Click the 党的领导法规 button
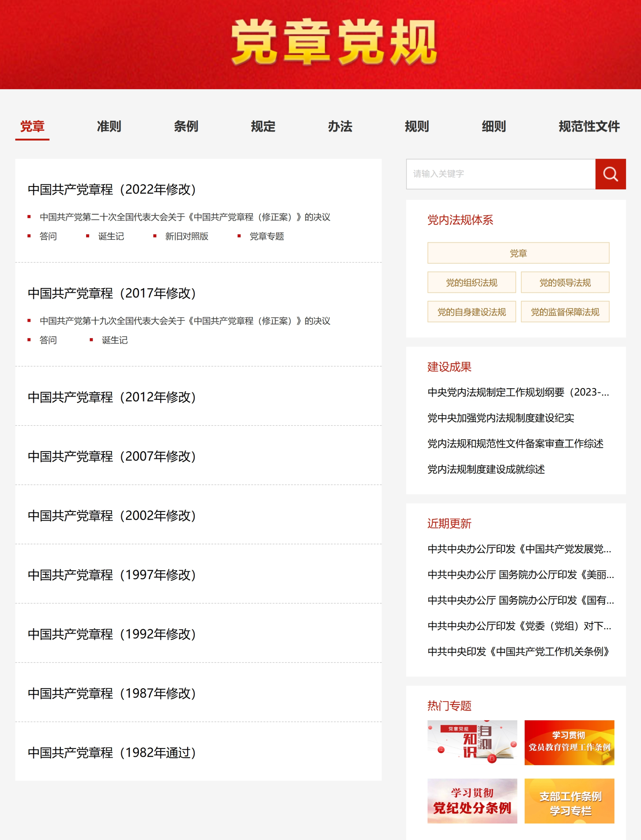The height and width of the screenshot is (840, 641). click(x=565, y=282)
